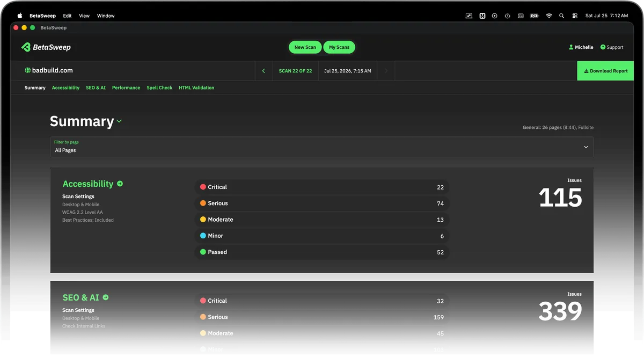Viewport: 644px width, 357px height.
Task: Click the My Scans button
Action: pos(339,47)
